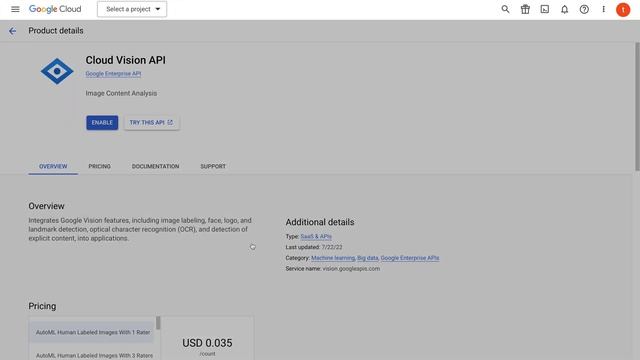The image size is (640, 360).
Task: Open the help question mark icon
Action: (x=584, y=9)
